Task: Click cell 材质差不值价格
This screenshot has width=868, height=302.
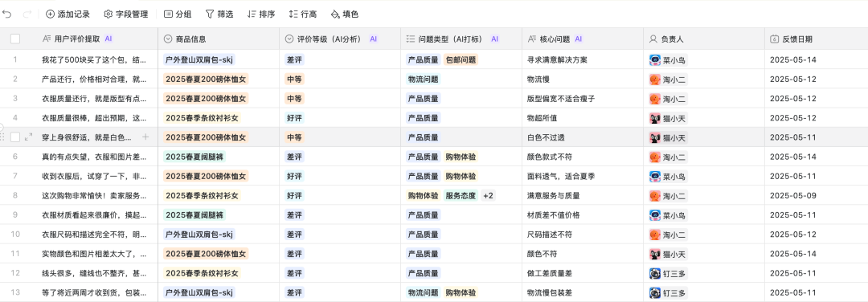Action: 554,214
